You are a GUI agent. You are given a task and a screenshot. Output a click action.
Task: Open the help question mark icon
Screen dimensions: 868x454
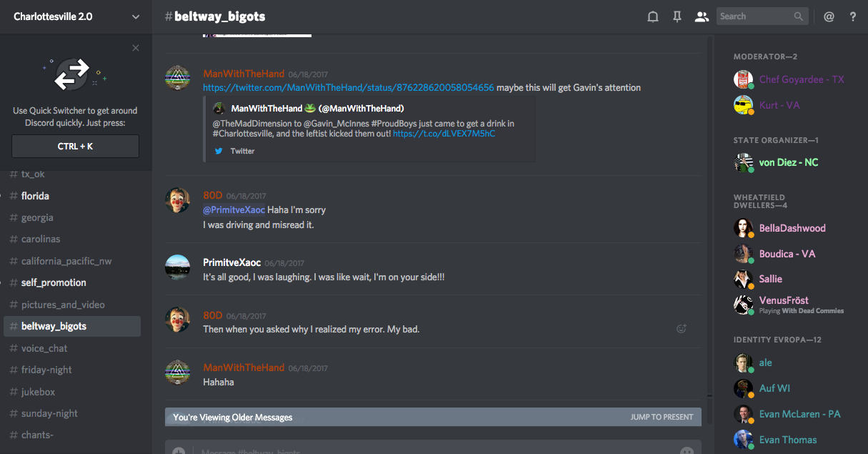click(x=853, y=16)
